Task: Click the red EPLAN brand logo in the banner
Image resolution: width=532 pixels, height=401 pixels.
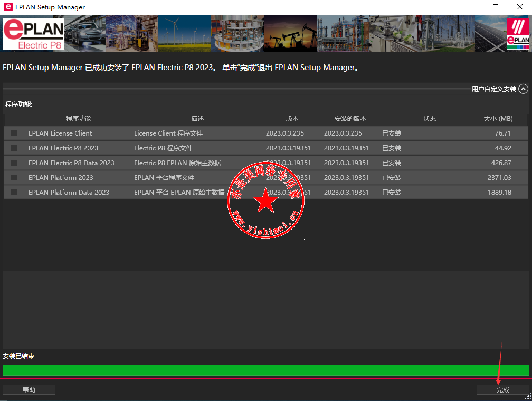Action: pos(518,34)
